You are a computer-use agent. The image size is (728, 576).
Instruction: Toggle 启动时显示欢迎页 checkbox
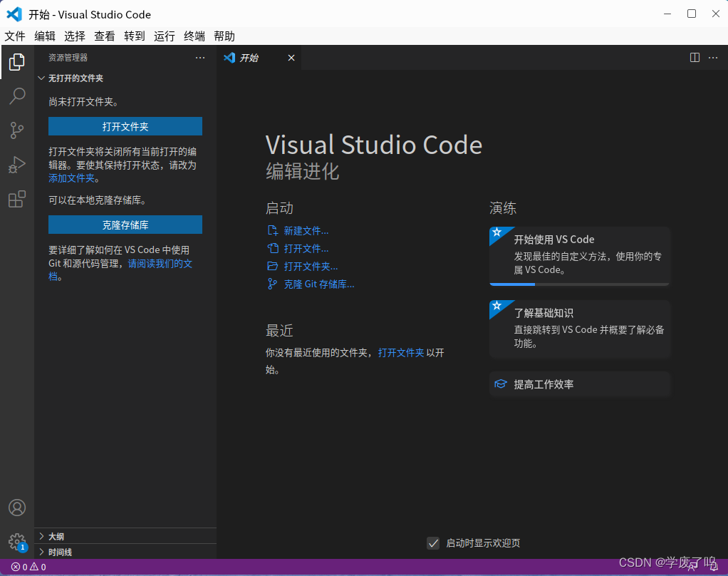tap(432, 543)
